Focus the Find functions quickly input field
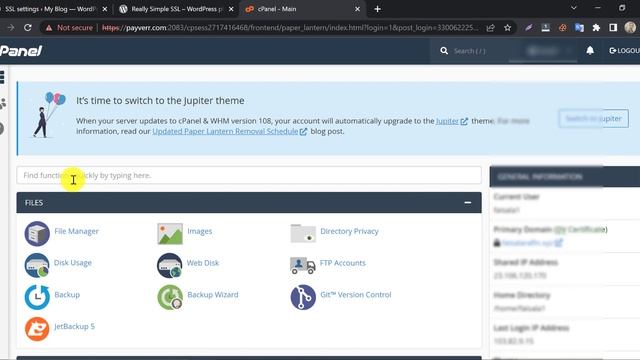This screenshot has height=360, width=640. tap(249, 175)
